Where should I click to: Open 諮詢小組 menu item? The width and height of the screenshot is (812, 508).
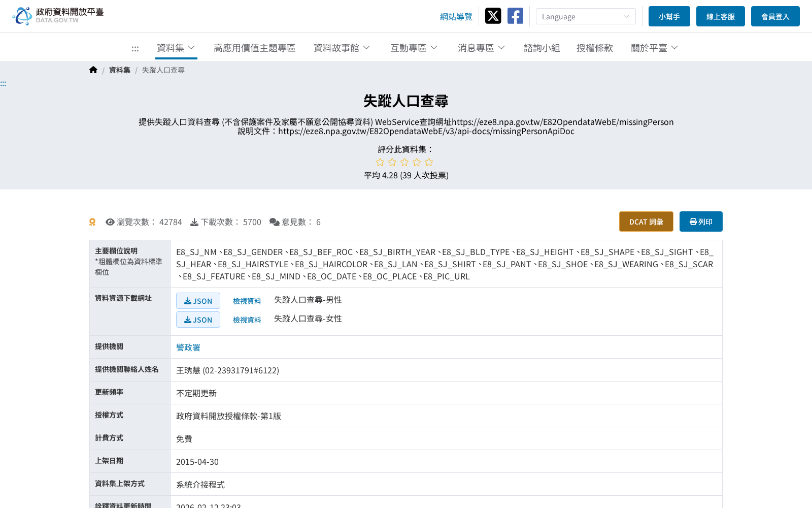click(542, 48)
